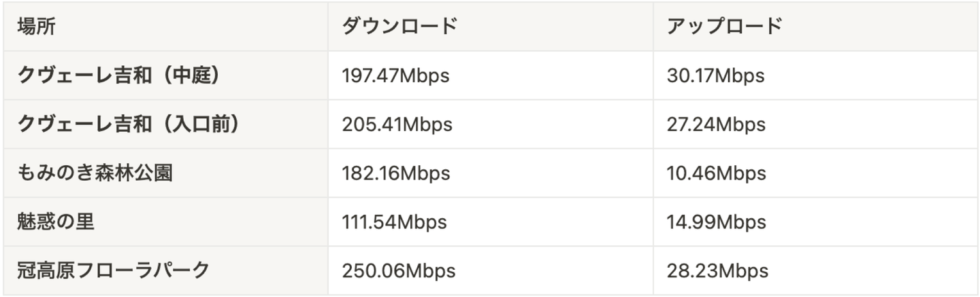Select the 冠高原フローラパーク cell
The height and width of the screenshot is (297, 980).
click(x=114, y=270)
